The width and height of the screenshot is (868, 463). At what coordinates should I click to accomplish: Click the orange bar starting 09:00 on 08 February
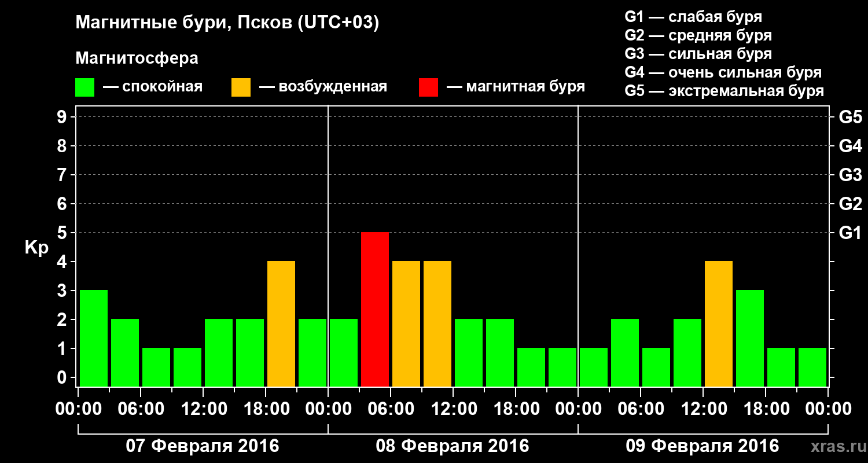pyautogui.click(x=437, y=324)
